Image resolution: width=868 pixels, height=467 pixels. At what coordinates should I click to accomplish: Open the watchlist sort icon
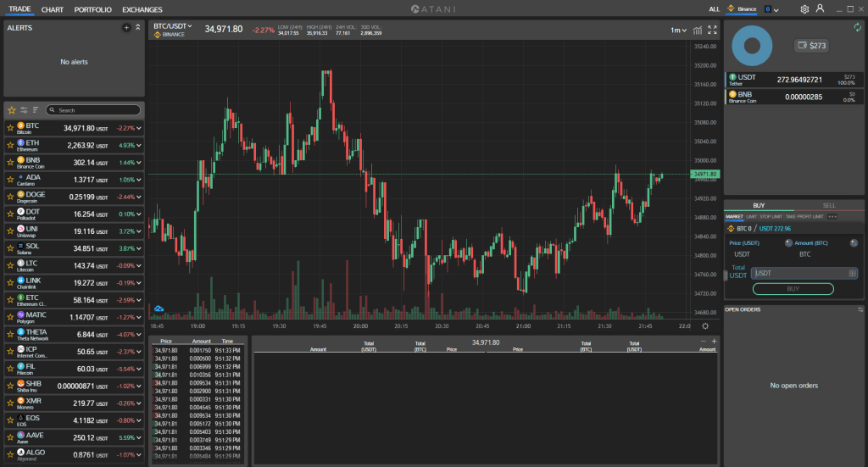coord(36,110)
